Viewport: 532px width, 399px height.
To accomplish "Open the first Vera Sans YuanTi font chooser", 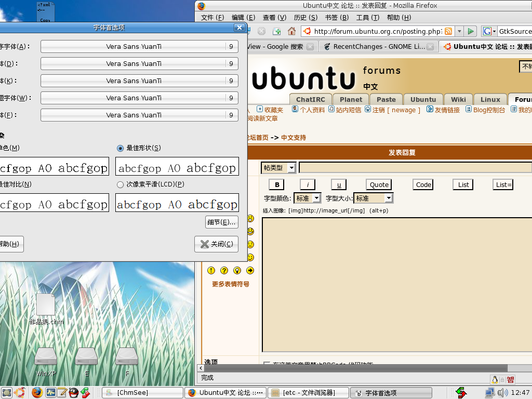I will pos(139,46).
